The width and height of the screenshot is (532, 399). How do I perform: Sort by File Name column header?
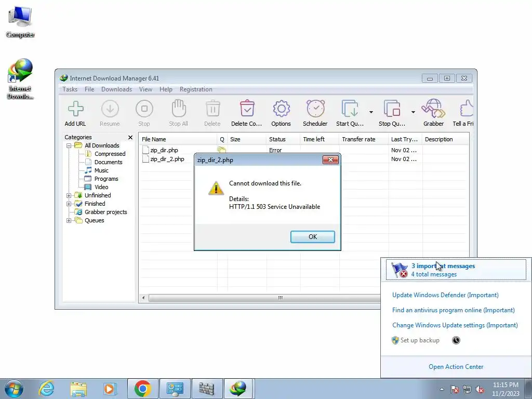178,139
